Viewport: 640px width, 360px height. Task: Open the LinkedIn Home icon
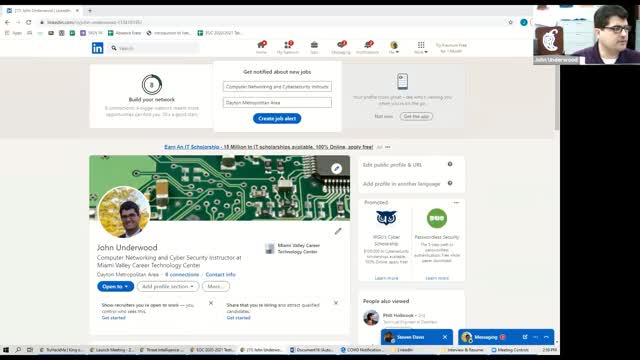(x=261, y=47)
